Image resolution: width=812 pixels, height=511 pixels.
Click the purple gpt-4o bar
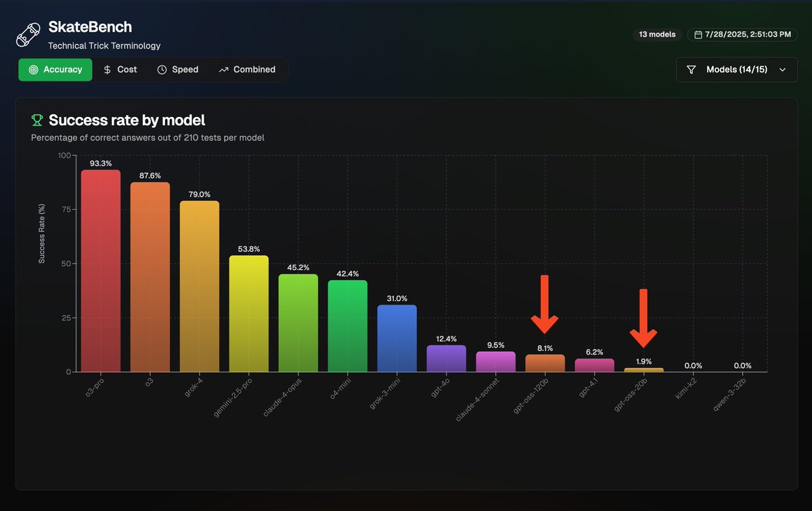447,358
